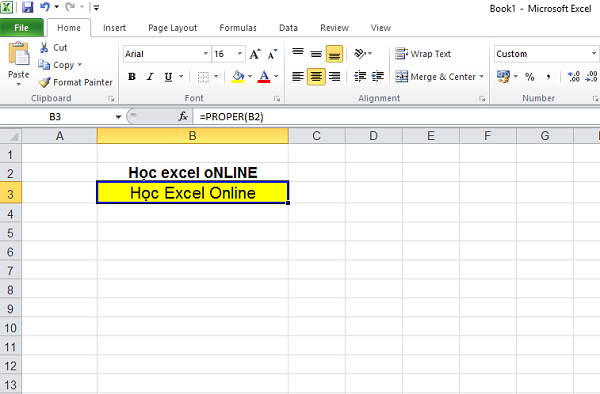Screen dimensions: 600x394
Task: Open the Page Layout tab
Action: [x=173, y=28]
